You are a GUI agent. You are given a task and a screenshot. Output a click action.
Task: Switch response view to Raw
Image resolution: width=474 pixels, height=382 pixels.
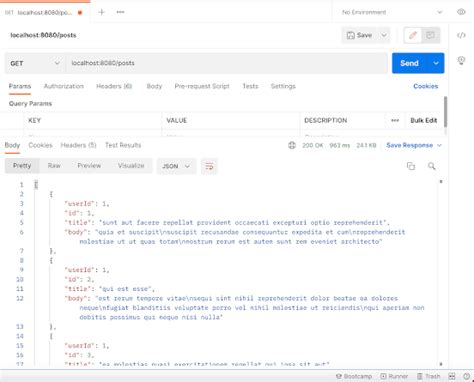pyautogui.click(x=54, y=166)
